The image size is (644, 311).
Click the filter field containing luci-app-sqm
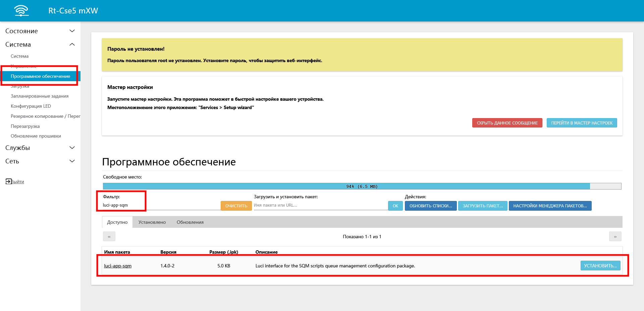161,205
